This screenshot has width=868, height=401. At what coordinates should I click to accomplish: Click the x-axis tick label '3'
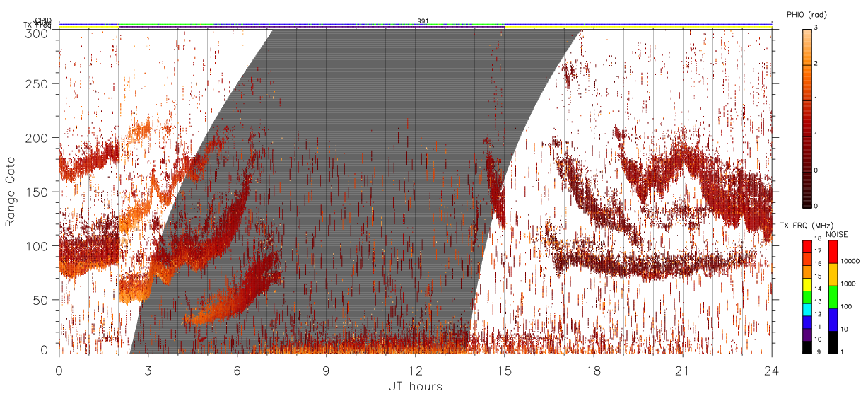pos(148,371)
